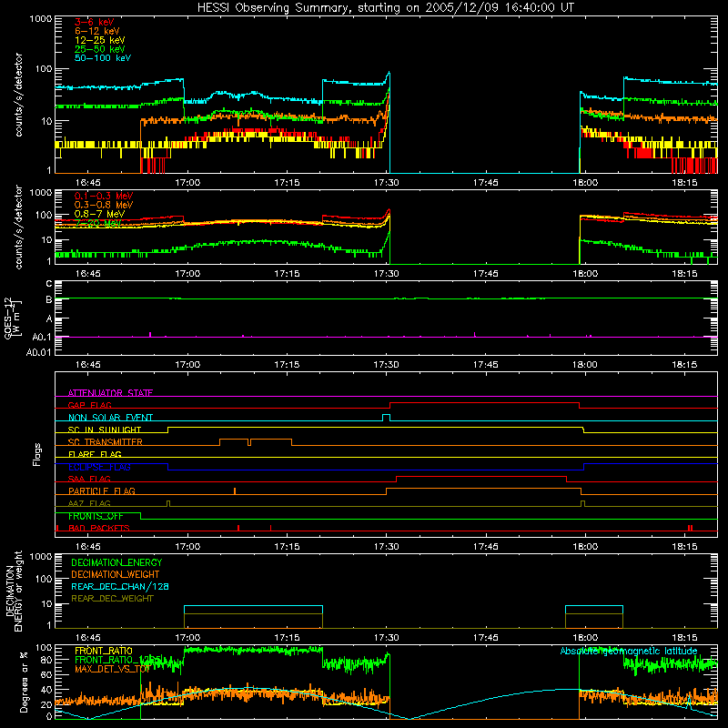This screenshot has height=728, width=728.
Task: Click 17:30 time label under keV panel
Action: pos(386,183)
